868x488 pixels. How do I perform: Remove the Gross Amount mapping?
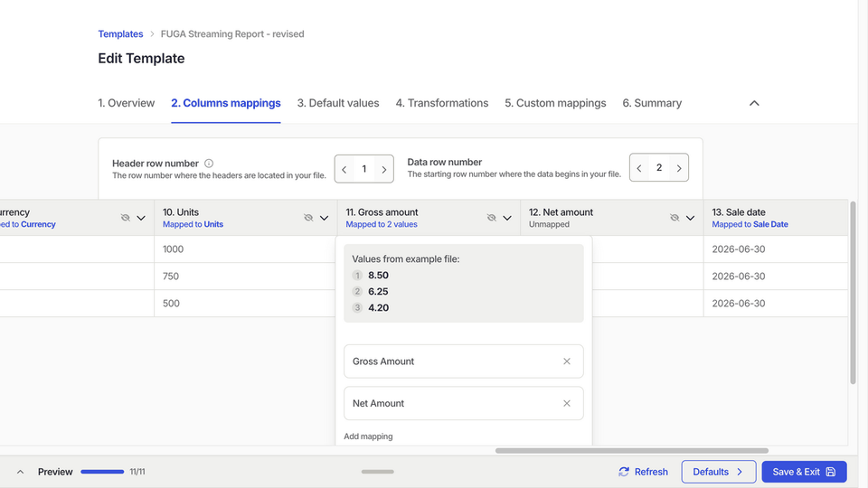coord(567,361)
